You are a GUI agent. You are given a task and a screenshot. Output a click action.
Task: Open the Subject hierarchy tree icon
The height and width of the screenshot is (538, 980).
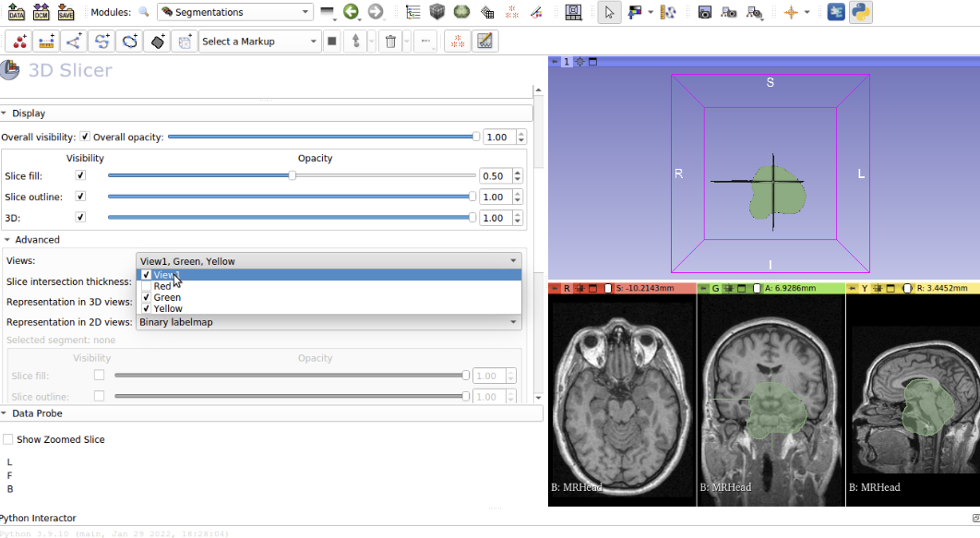pos(412,12)
